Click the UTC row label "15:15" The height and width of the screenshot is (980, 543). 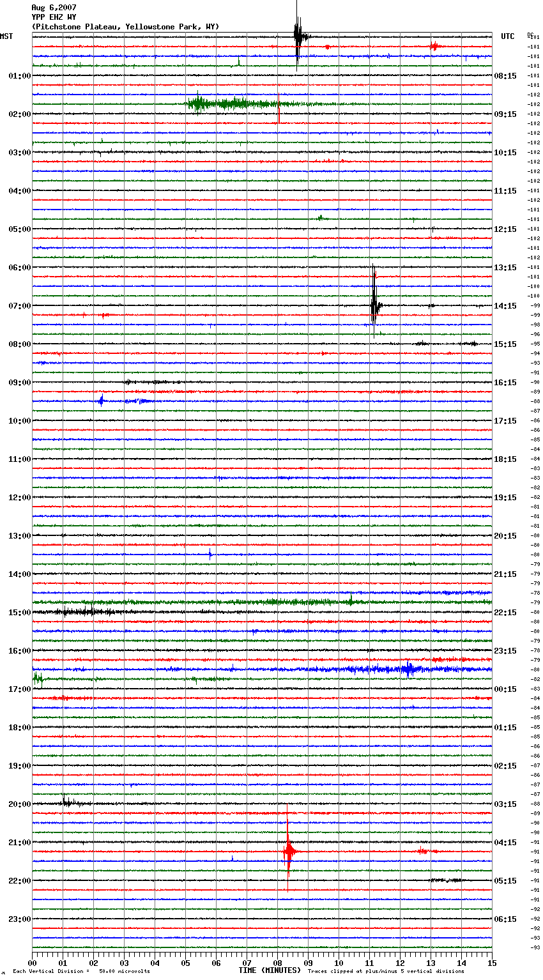[x=505, y=344]
